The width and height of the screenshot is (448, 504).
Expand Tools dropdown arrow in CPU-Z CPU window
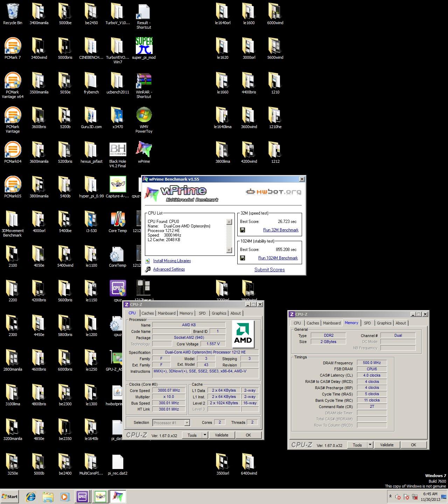(205, 435)
